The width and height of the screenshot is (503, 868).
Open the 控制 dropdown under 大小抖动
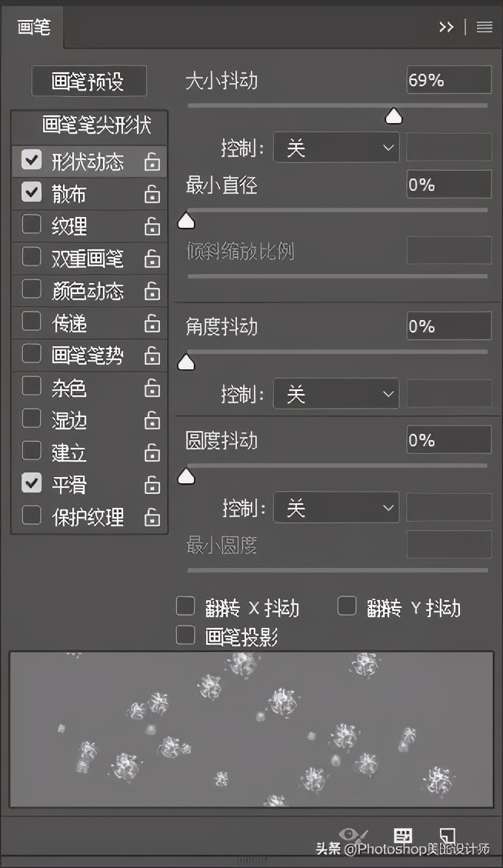336,147
